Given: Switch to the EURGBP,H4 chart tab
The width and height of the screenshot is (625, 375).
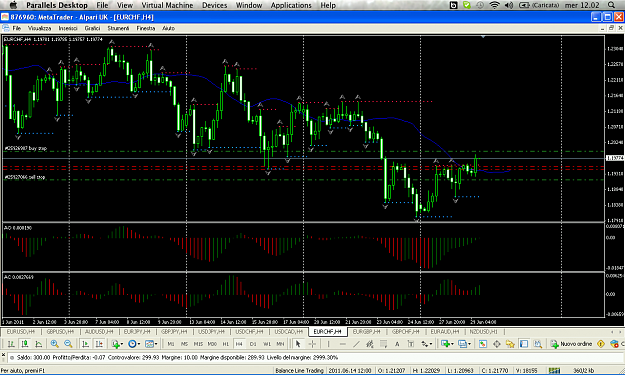Looking at the screenshot, I should pyautogui.click(x=367, y=332).
